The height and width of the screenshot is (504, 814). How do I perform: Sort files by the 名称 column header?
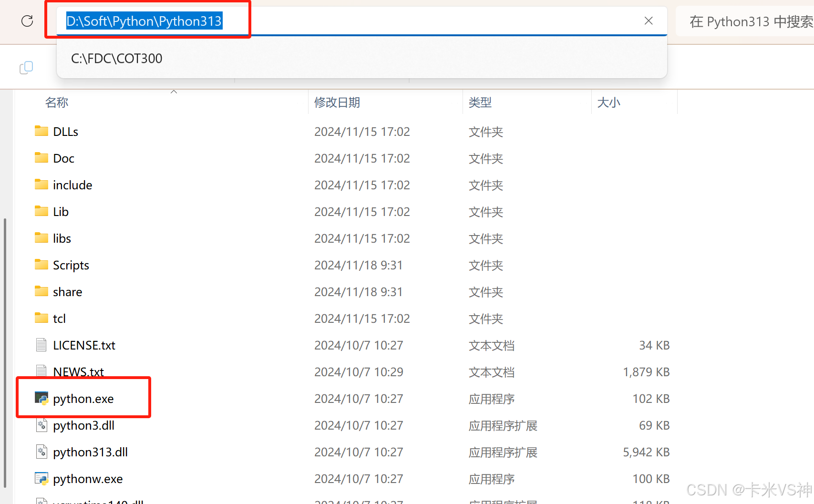pos(57,103)
